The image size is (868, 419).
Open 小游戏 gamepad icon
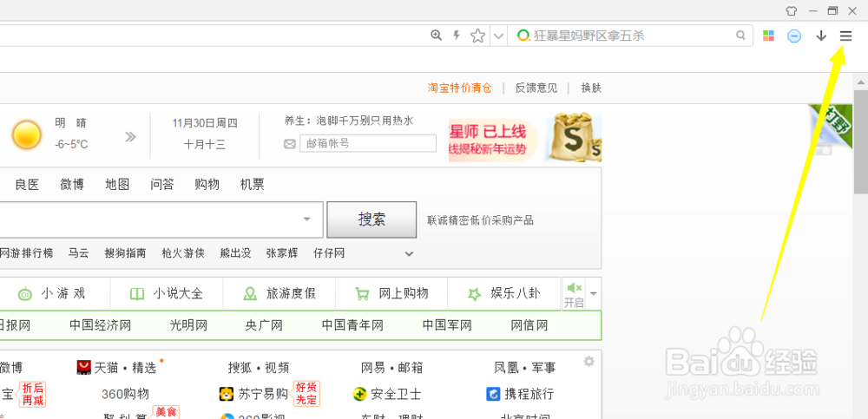click(x=25, y=294)
